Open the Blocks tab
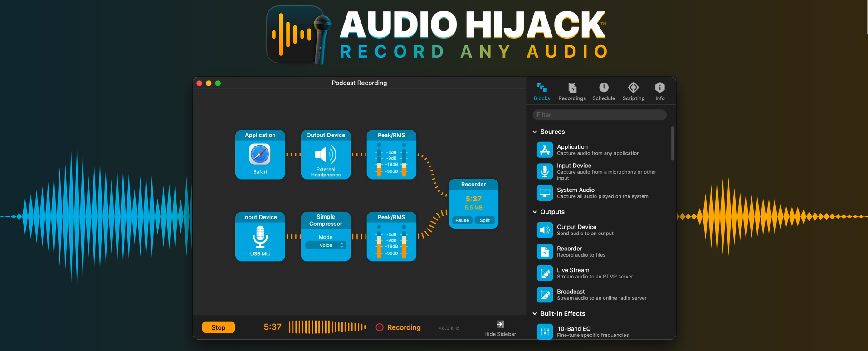The height and width of the screenshot is (351, 868). (541, 92)
